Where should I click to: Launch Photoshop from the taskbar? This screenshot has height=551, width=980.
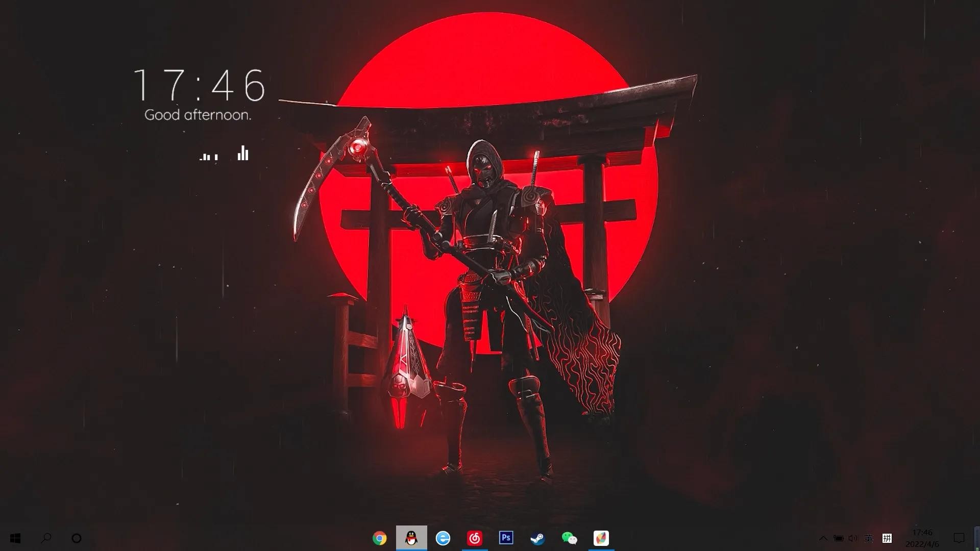click(x=506, y=538)
